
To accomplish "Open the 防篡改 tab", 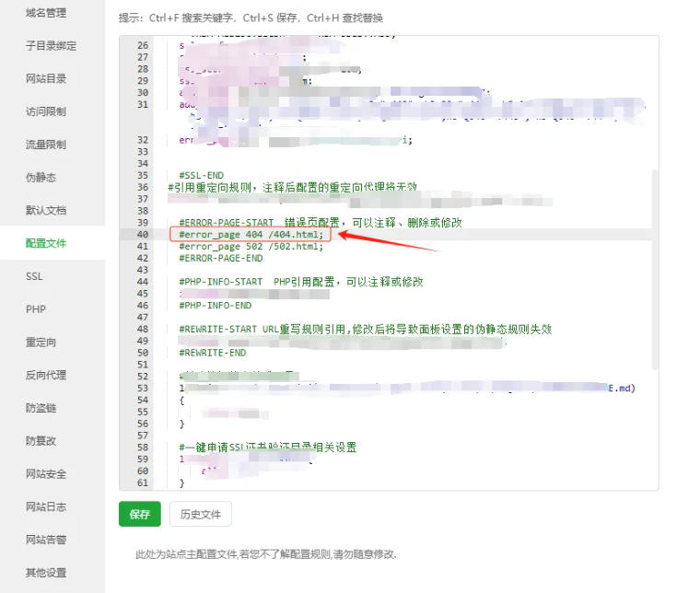I will pyautogui.click(x=41, y=441).
